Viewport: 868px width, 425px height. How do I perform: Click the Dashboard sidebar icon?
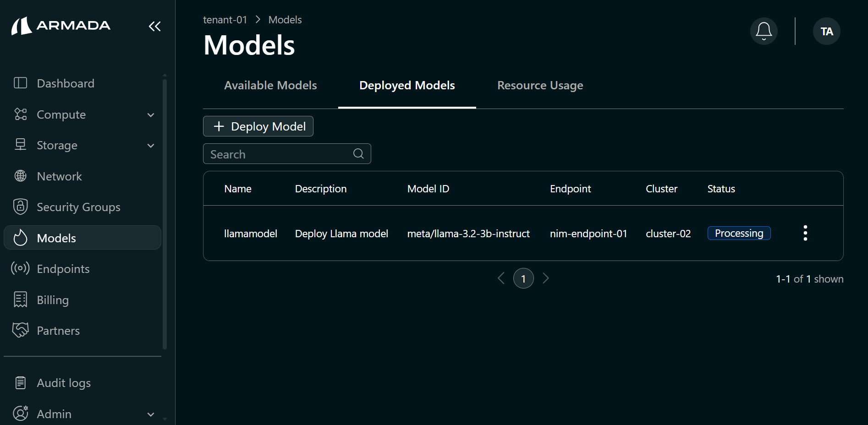tap(21, 83)
